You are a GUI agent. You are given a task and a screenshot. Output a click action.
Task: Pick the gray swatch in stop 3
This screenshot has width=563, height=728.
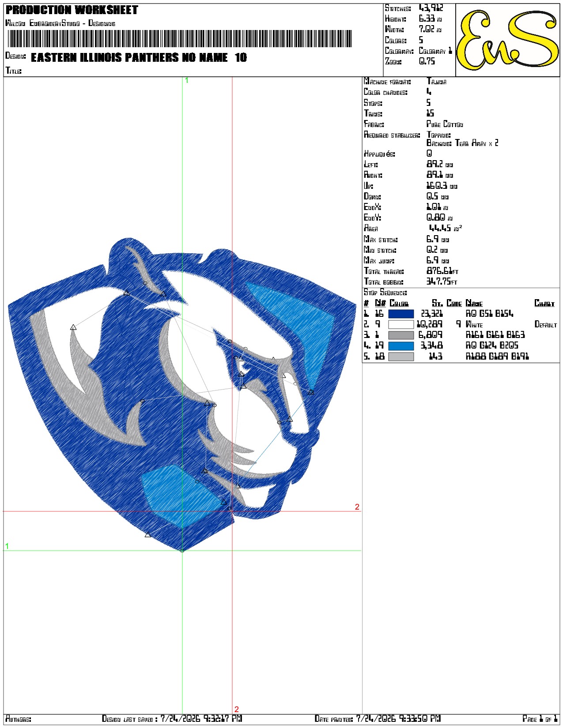(401, 335)
